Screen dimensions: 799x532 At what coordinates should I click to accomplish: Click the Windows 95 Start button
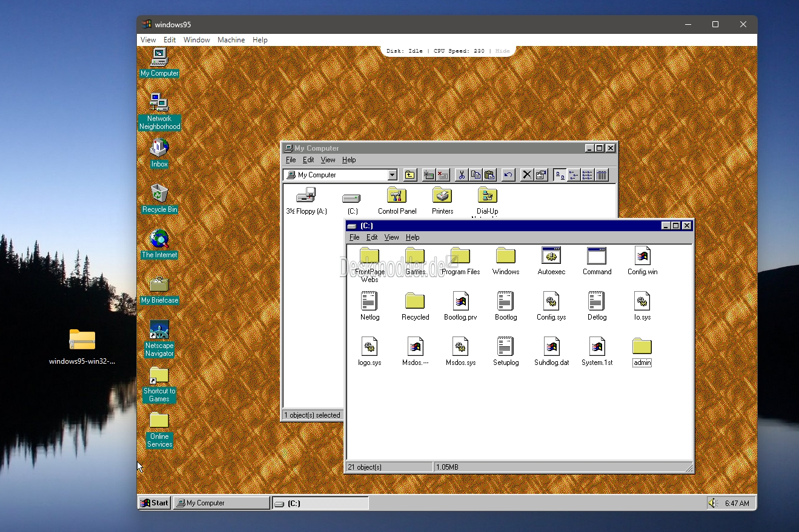[x=154, y=503]
